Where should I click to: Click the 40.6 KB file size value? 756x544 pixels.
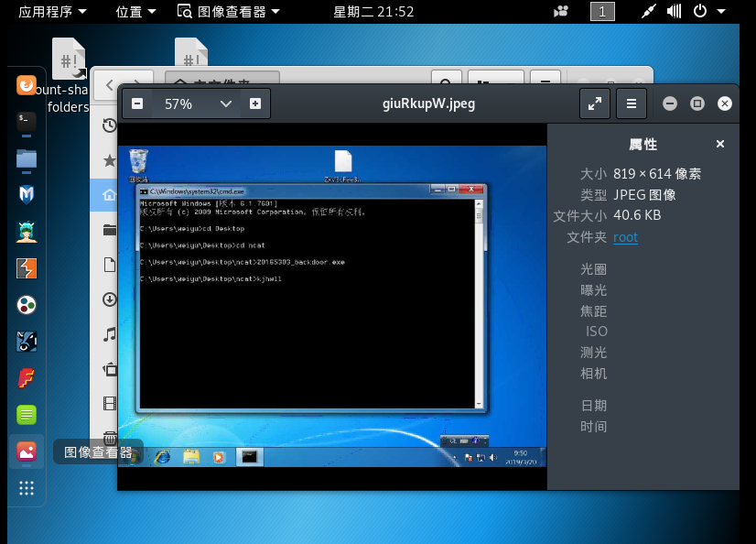coord(637,215)
